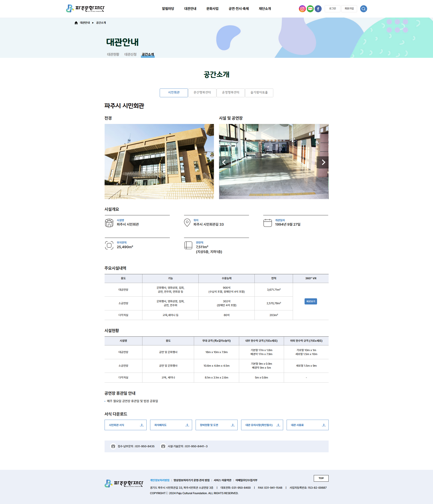Click the 바로보기 360° VR button
This screenshot has width=433, height=504.
[x=310, y=301]
